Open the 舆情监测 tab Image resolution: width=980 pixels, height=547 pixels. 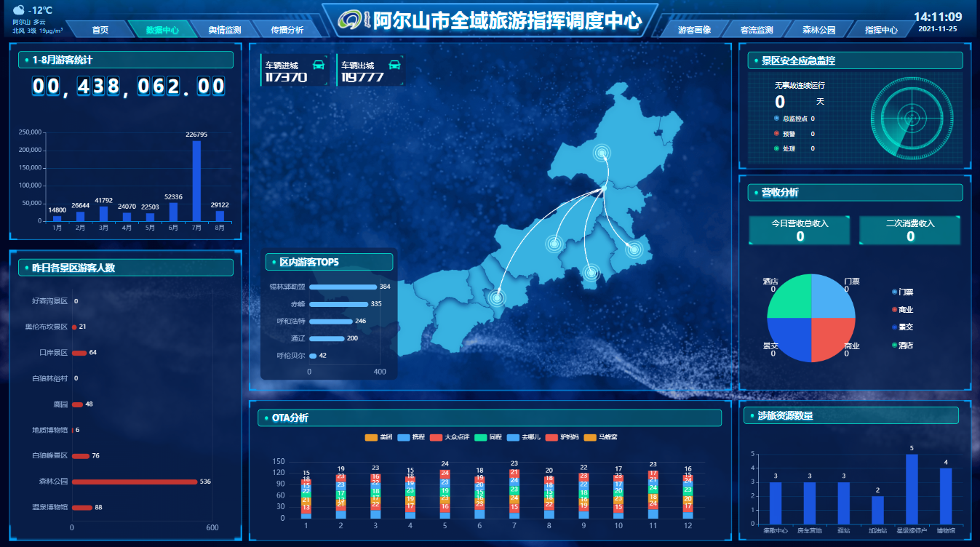tap(224, 30)
